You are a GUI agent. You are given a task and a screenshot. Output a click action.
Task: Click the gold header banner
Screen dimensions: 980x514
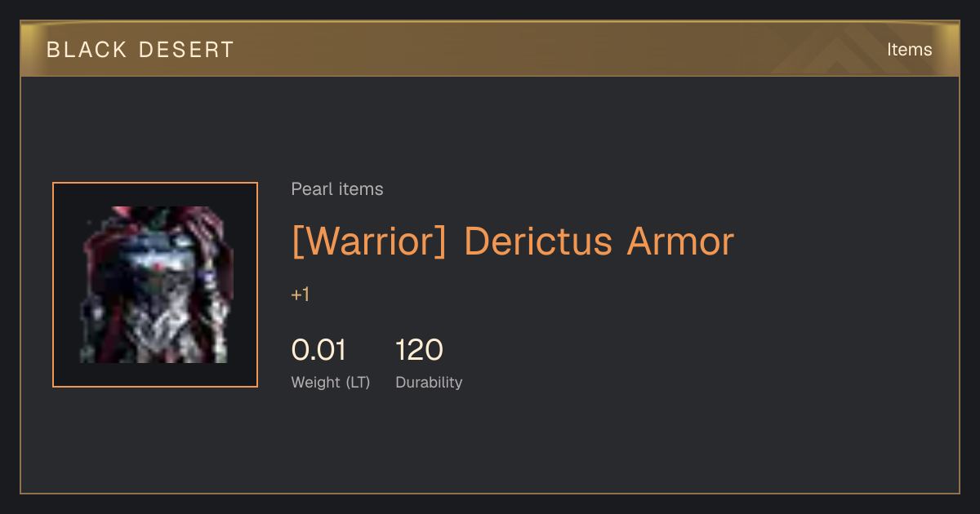(490, 49)
